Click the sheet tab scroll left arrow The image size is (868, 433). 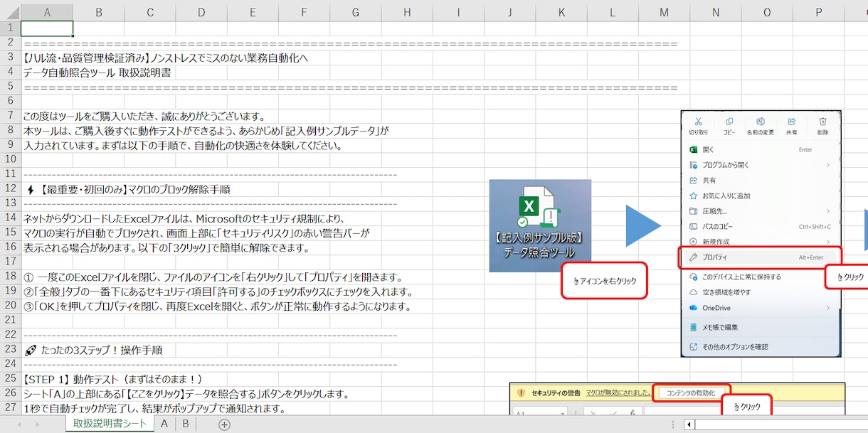(19, 424)
